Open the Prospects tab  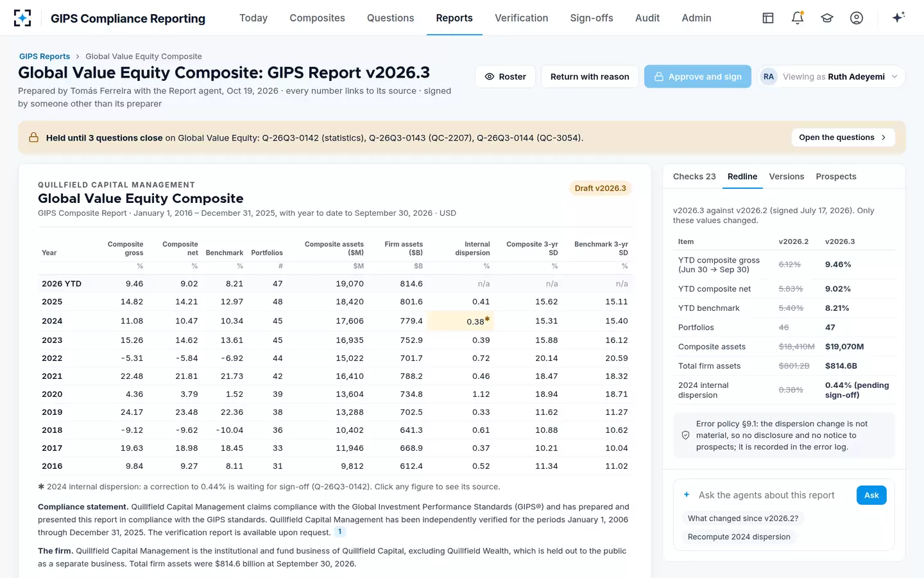point(836,177)
